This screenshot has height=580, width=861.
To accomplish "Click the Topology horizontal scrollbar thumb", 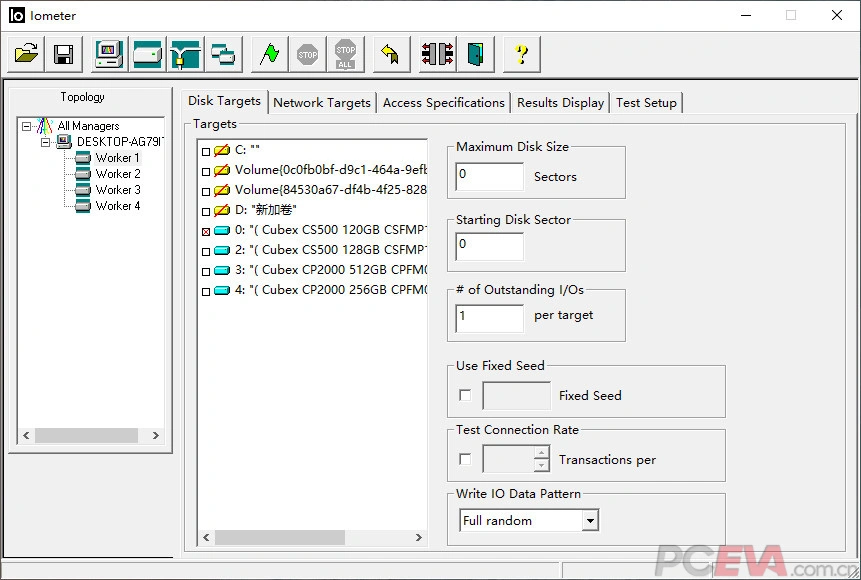I will tap(86, 436).
